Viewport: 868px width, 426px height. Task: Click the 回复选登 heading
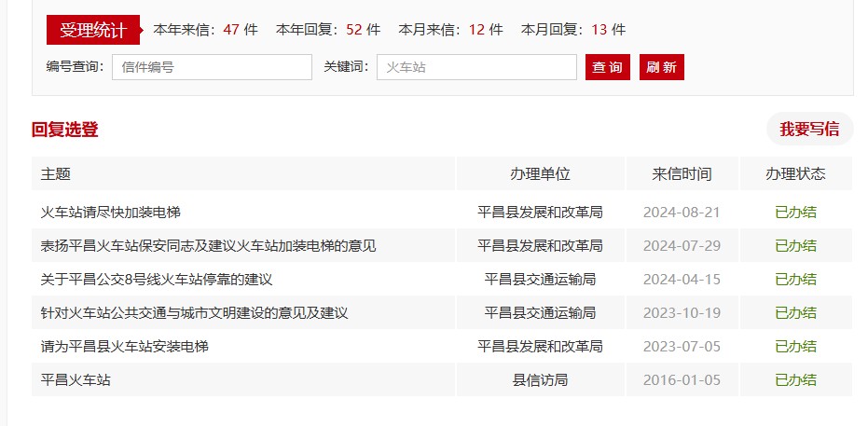[64, 130]
